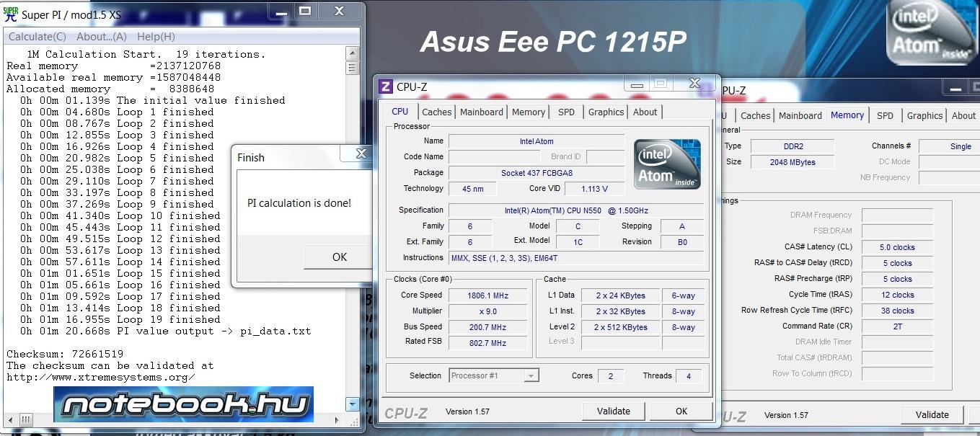Click the Super PI app icon in title bar

tap(11, 14)
